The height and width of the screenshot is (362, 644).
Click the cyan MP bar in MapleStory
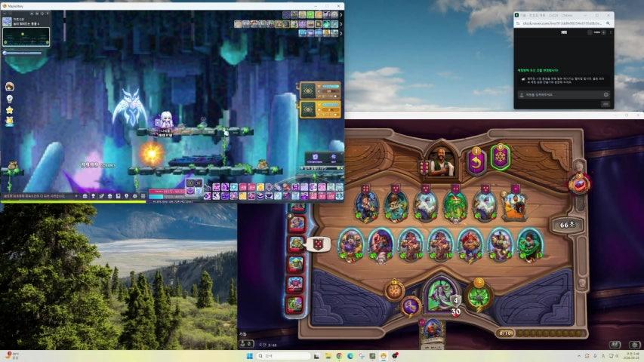point(167,197)
